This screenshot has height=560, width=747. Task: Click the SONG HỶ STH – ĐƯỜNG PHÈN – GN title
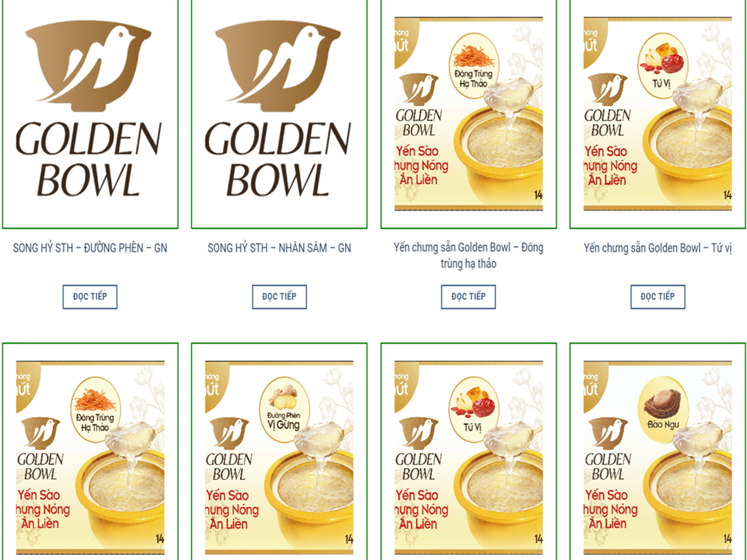pos(90,248)
